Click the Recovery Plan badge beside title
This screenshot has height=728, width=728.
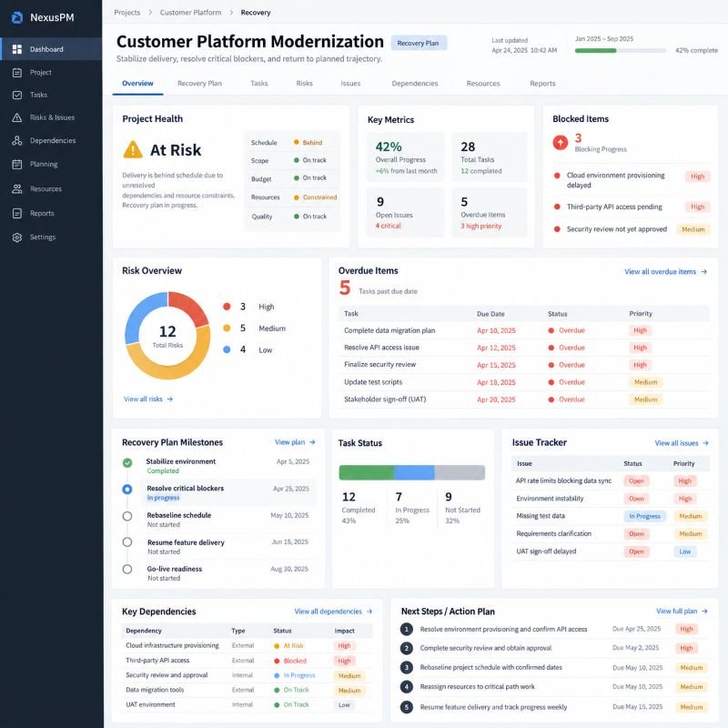(x=419, y=43)
